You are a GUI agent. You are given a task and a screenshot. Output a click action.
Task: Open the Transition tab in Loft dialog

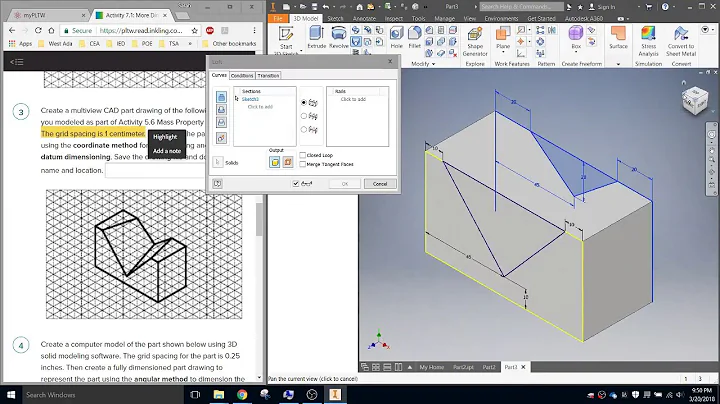tap(268, 75)
